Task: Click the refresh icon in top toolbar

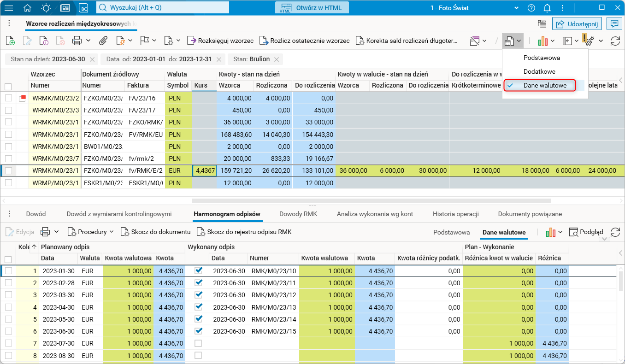Action: 615,41
